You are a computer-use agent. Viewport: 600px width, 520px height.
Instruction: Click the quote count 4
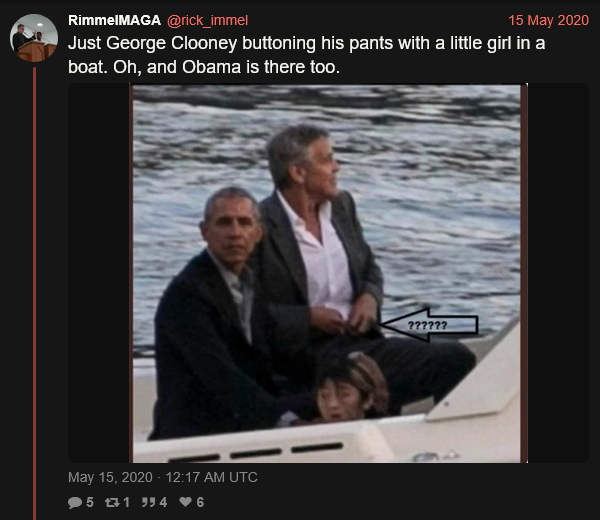(x=163, y=502)
